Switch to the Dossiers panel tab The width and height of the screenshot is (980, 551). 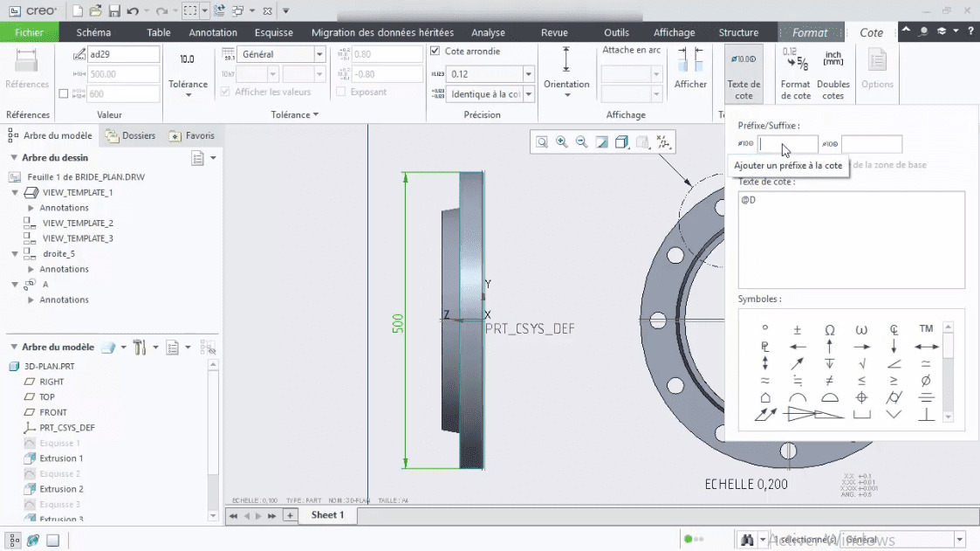135,135
